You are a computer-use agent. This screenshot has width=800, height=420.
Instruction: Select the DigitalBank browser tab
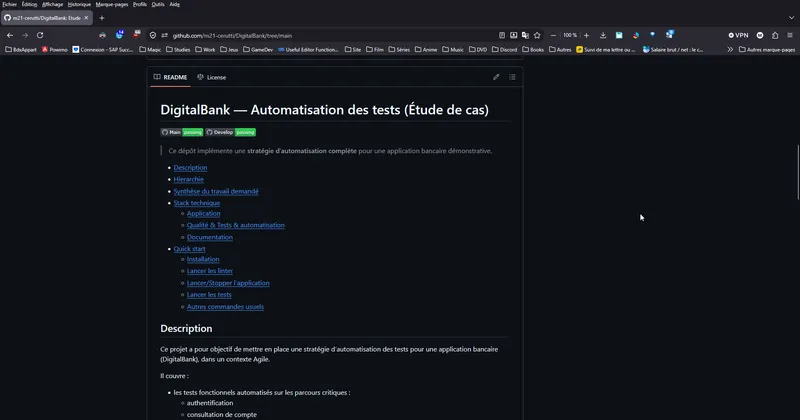(x=46, y=18)
